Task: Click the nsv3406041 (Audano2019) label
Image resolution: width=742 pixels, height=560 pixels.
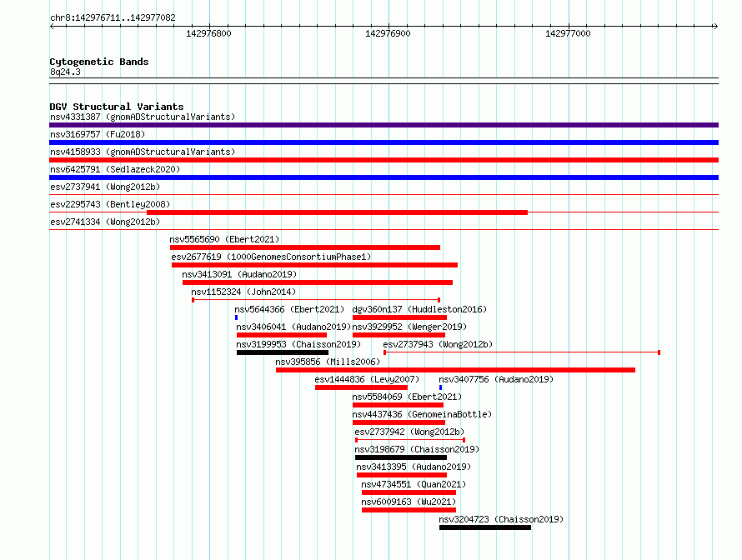Action: coord(293,327)
